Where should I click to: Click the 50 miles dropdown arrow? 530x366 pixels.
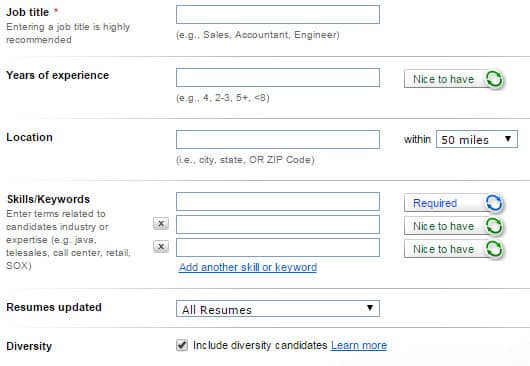click(x=508, y=139)
